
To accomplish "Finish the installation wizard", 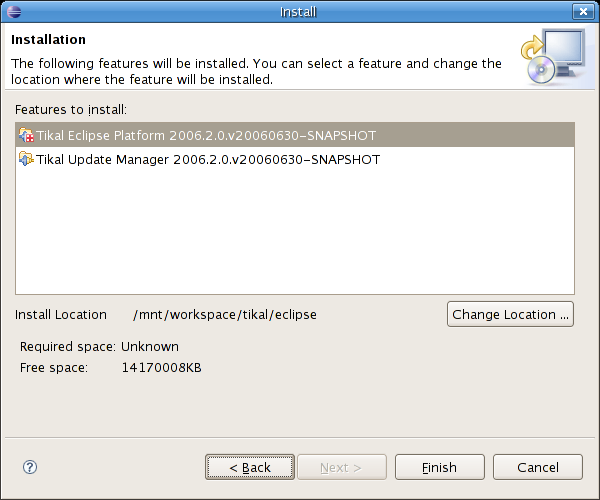I will [x=440, y=467].
